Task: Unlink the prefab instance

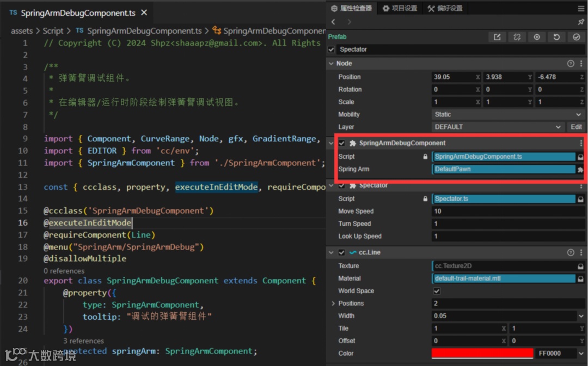Action: pos(517,37)
